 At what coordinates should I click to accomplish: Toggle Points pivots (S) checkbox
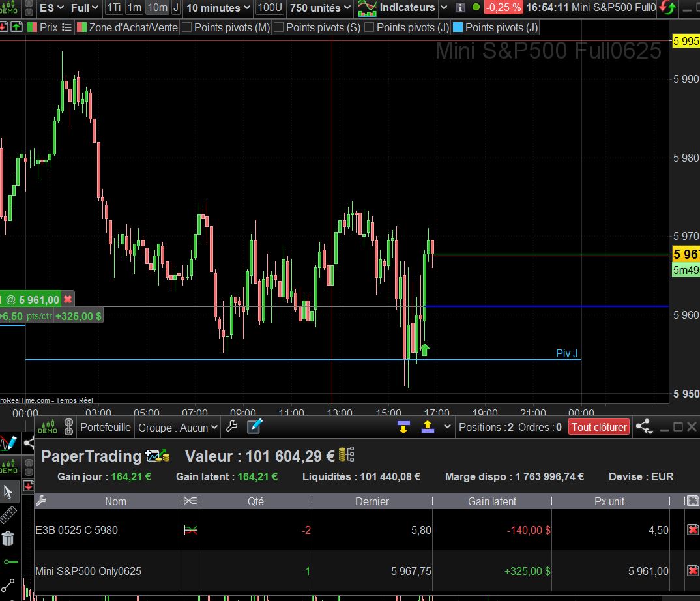278,27
